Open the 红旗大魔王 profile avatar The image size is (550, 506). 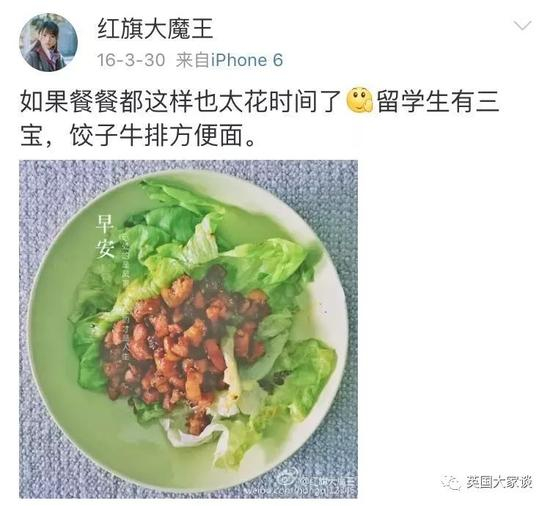point(48,42)
